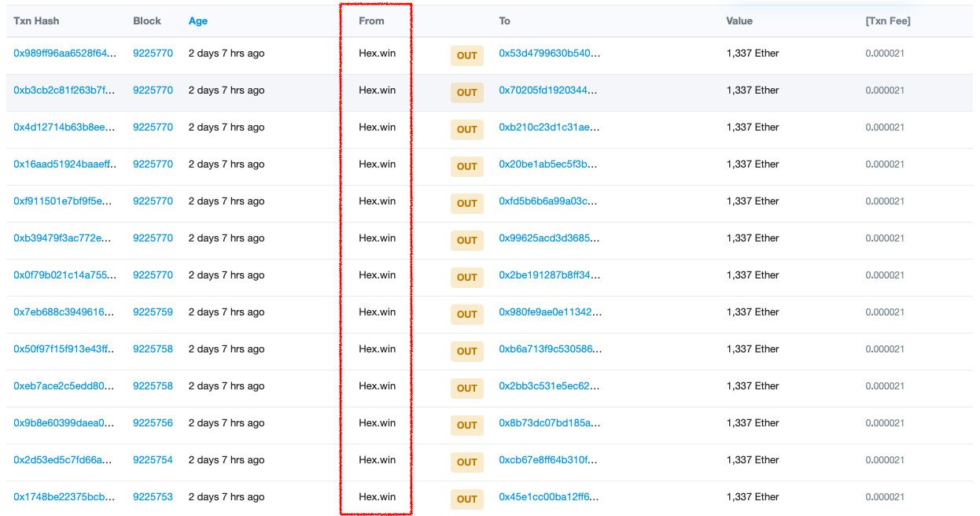Select age text in the 0x4d12714b row
This screenshot has width=980, height=516.
(227, 127)
